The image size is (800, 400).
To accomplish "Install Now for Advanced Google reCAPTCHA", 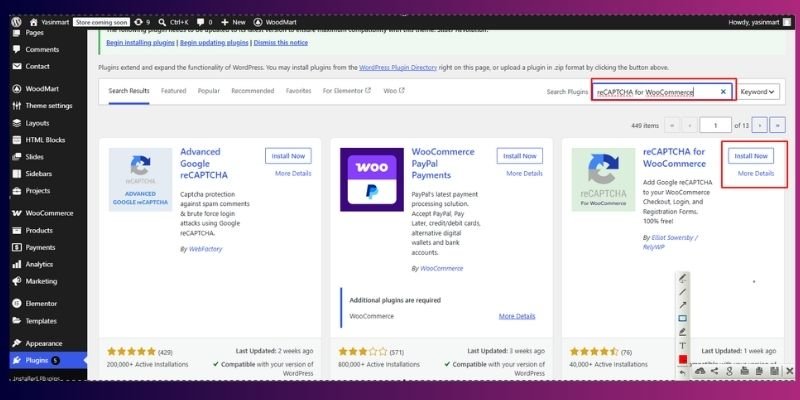I will click(x=288, y=156).
